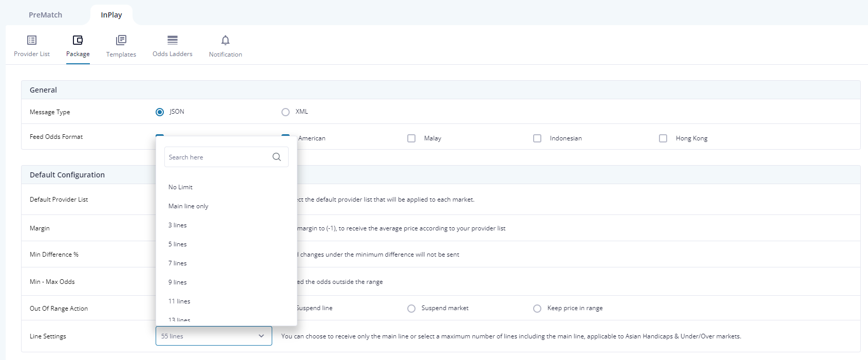Focus the "Search here" input field
The height and width of the screenshot is (360, 868).
[216, 157]
